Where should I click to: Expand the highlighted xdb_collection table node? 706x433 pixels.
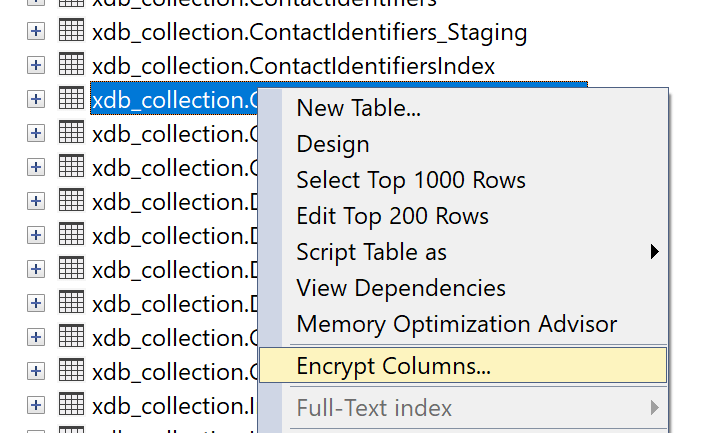tap(36, 100)
